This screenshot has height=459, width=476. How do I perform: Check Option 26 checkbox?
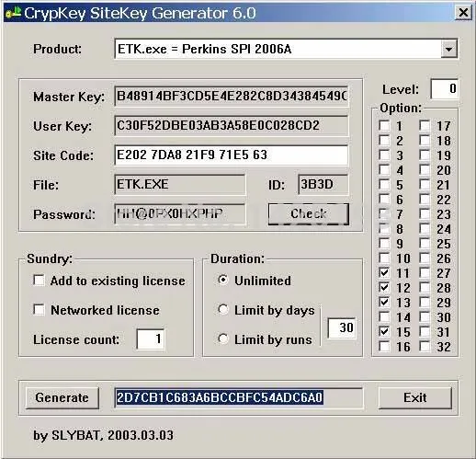click(425, 258)
